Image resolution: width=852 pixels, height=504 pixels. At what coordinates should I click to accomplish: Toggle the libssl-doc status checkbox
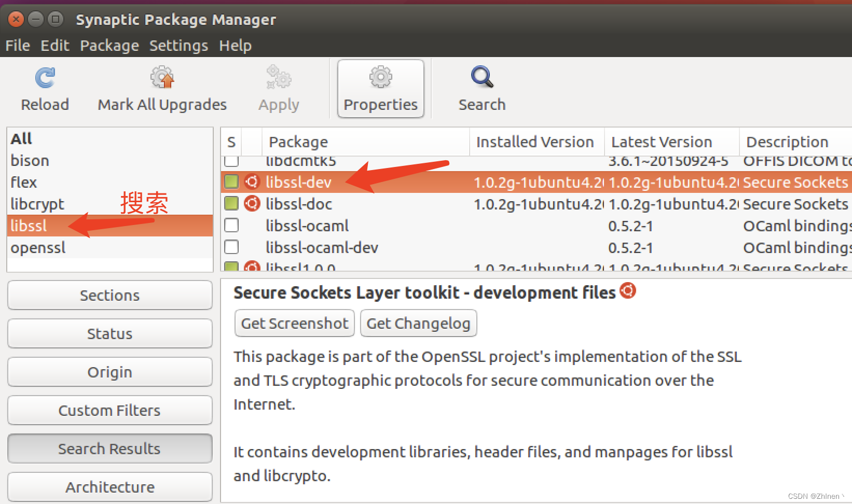[231, 203]
